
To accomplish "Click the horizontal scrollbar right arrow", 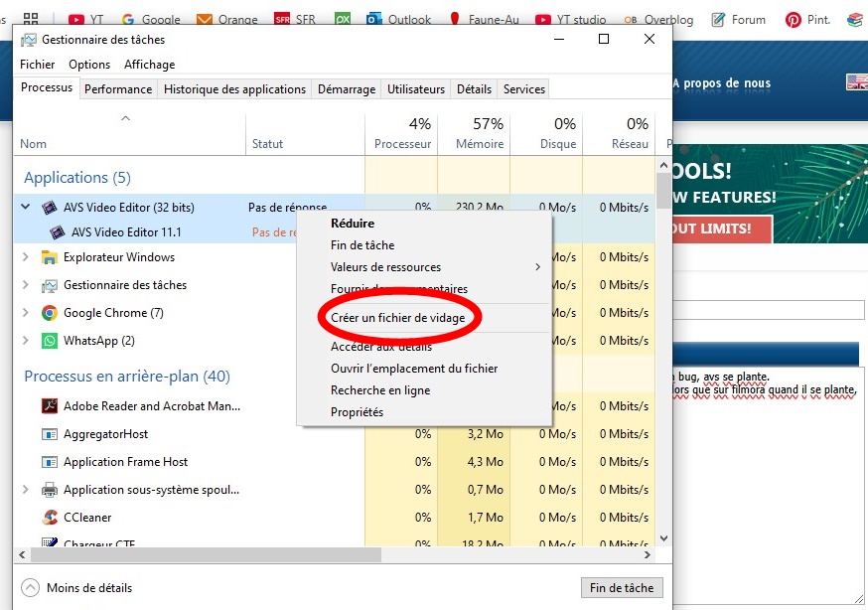I will [648, 554].
